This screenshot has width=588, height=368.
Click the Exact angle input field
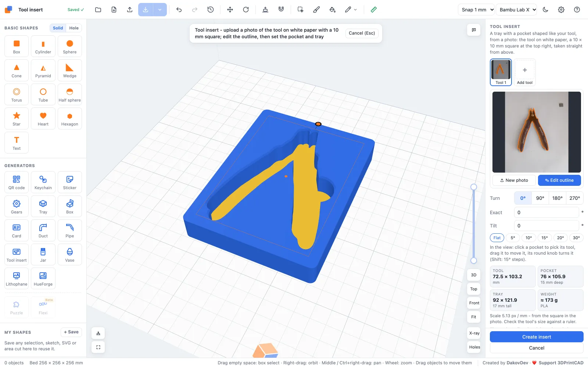546,212
